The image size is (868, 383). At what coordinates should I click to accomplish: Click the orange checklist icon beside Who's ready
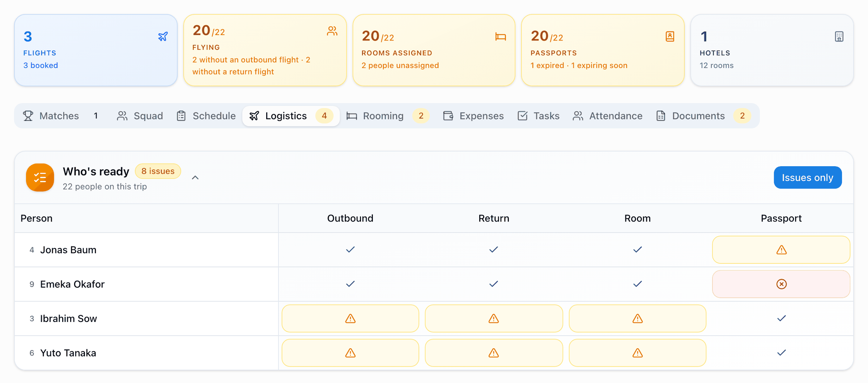[40, 177]
